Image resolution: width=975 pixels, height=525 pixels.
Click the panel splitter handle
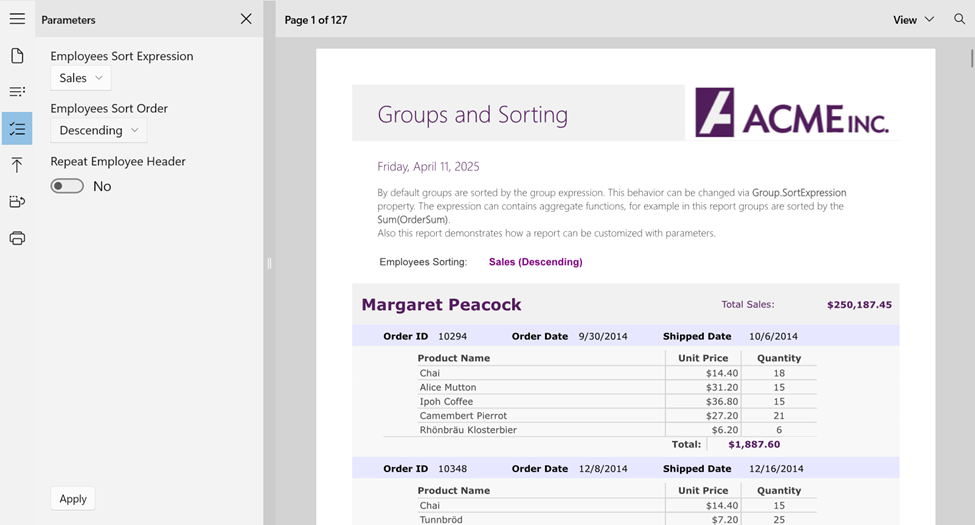269,264
